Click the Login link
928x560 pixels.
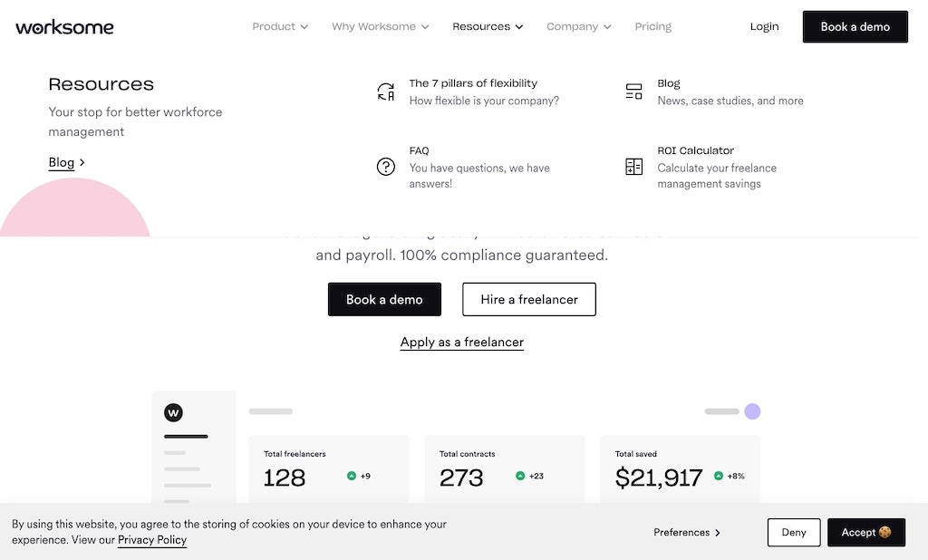(x=764, y=26)
